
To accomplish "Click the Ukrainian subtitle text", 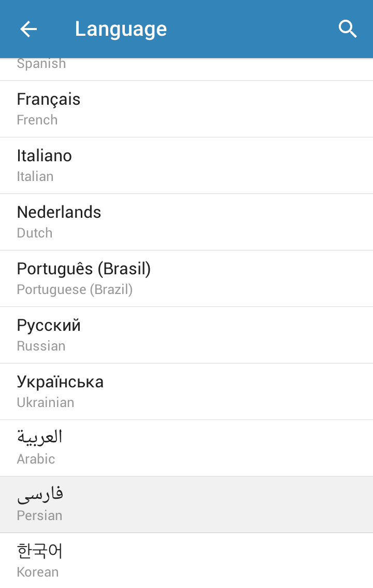I will (x=46, y=402).
